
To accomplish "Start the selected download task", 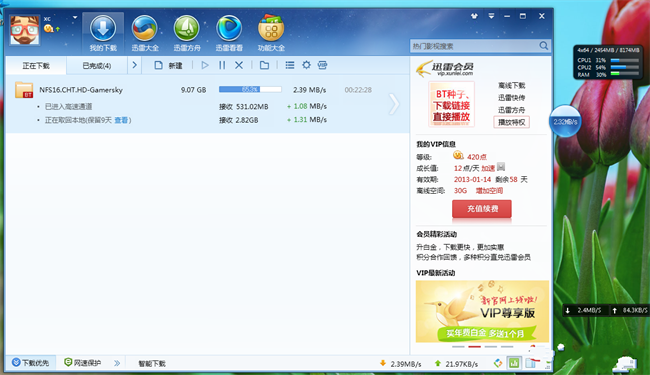I will click(205, 65).
